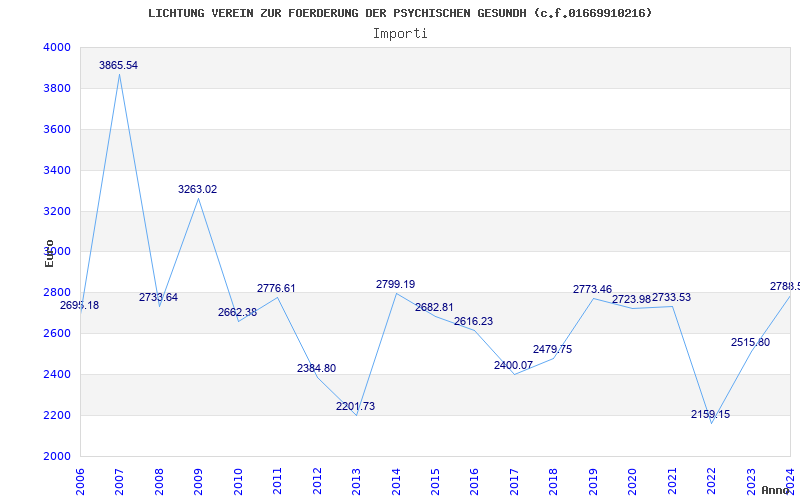The width and height of the screenshot is (800, 500).
Task: Click the 3600 y-axis tick label
Action: click(x=58, y=129)
